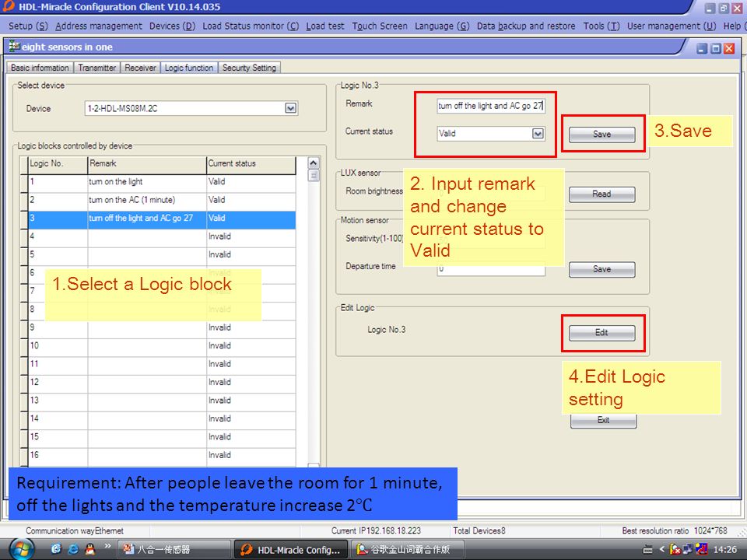Click Total Devices8 status bar entry
This screenshot has height=560, width=747.
pos(479,530)
